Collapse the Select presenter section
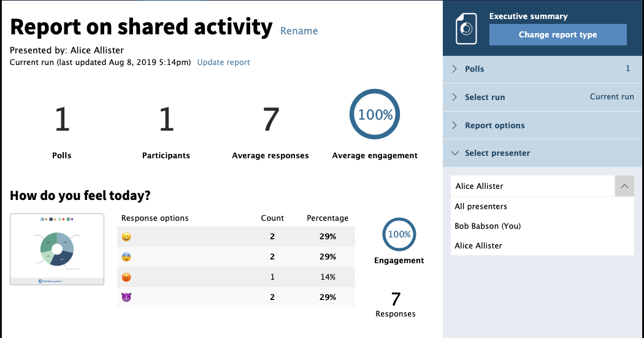The image size is (644, 338). click(x=497, y=153)
